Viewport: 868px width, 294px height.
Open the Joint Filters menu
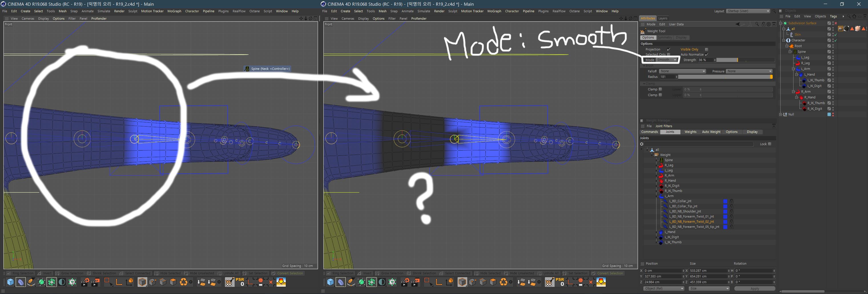[x=663, y=126]
